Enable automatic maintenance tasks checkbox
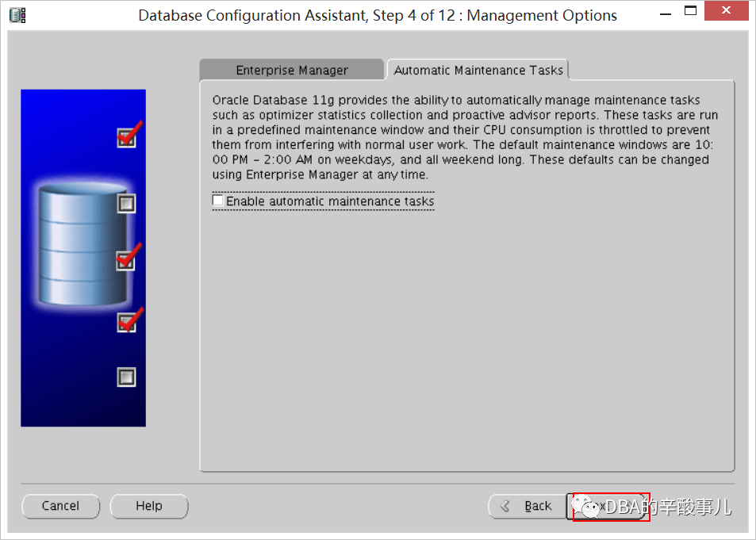 [x=218, y=200]
